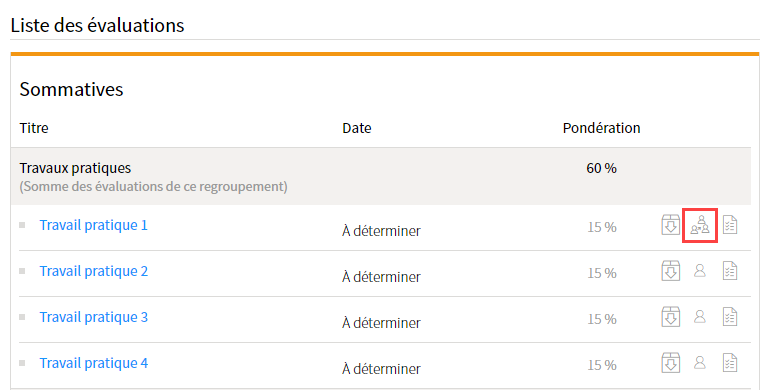Open the download box icon for Travail pratique 1
This screenshot has height=390, width=768.
[x=671, y=225]
